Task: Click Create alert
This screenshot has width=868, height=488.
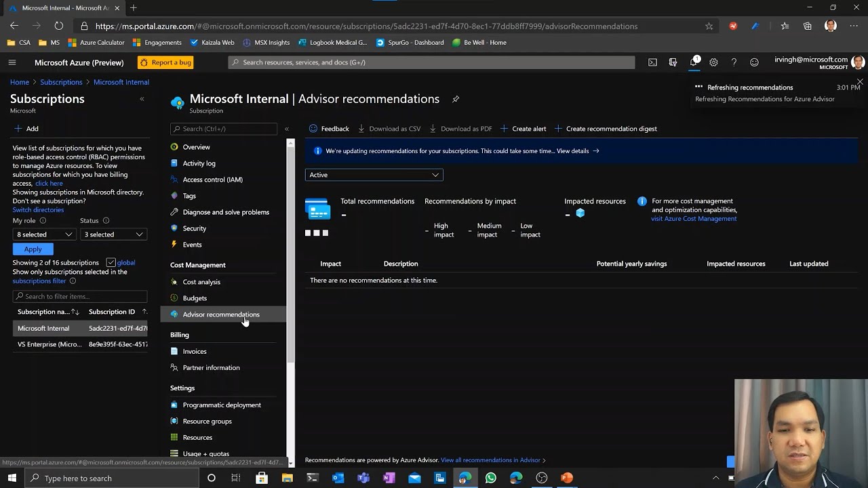Action: (x=523, y=129)
